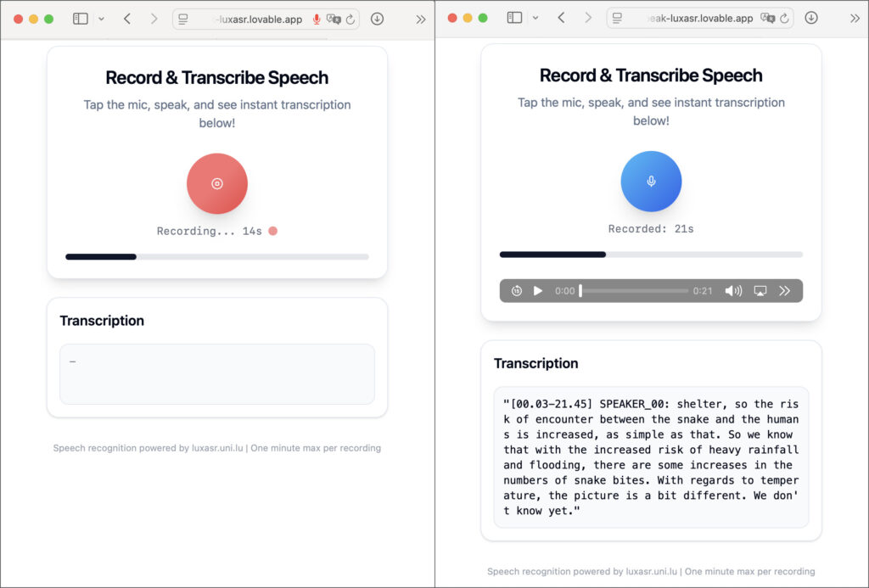Go back in right Safari window
The image size is (869, 588).
tap(561, 18)
